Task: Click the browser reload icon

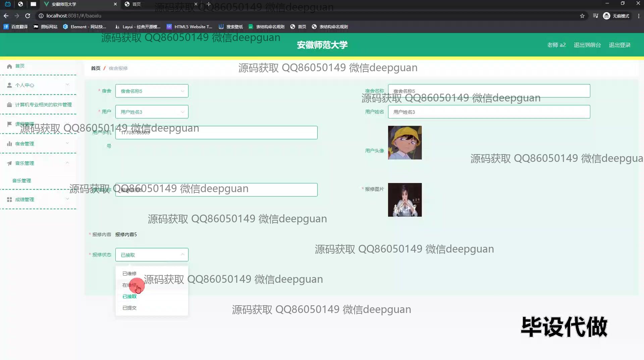Action: pos(28,16)
